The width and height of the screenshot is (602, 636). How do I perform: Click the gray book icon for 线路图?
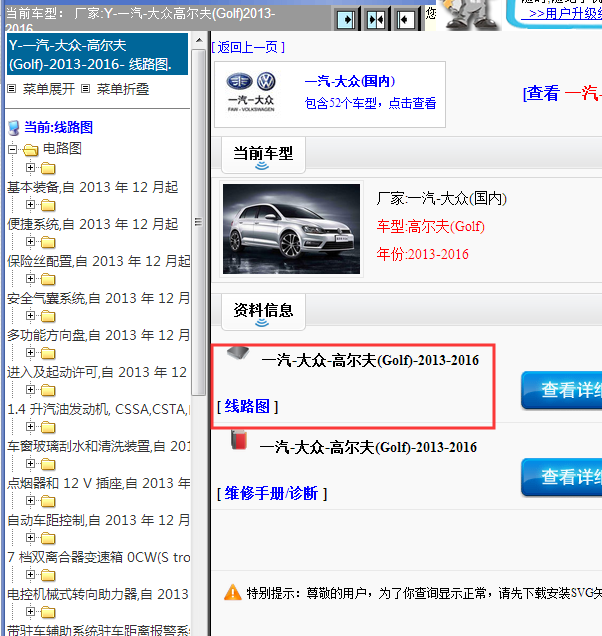click(x=236, y=355)
